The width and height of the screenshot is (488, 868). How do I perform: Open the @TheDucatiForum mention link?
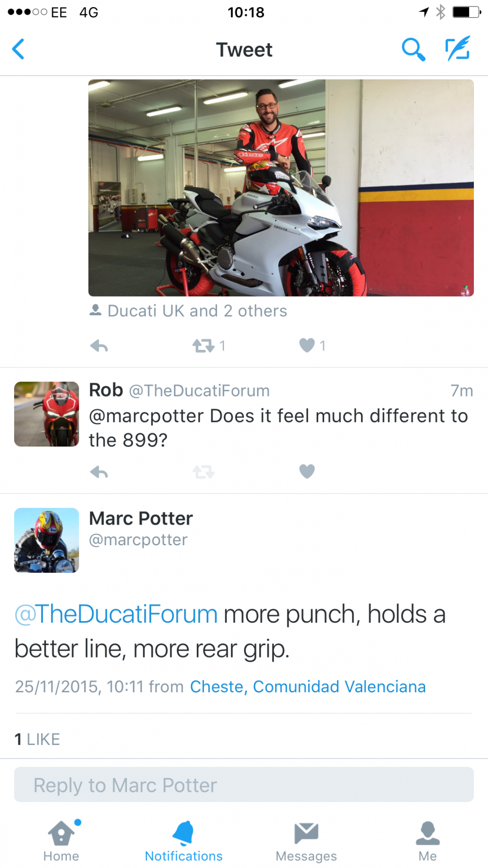pyautogui.click(x=116, y=615)
